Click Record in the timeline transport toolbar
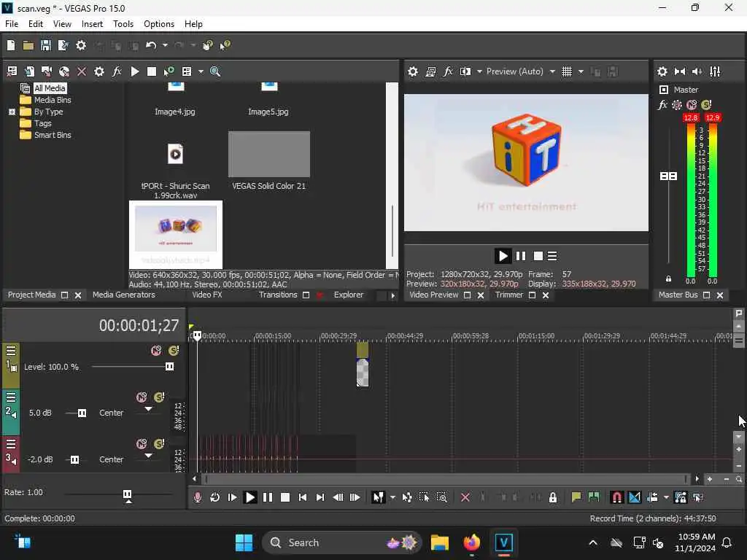Screen dimensions: 747x560 tap(197, 497)
